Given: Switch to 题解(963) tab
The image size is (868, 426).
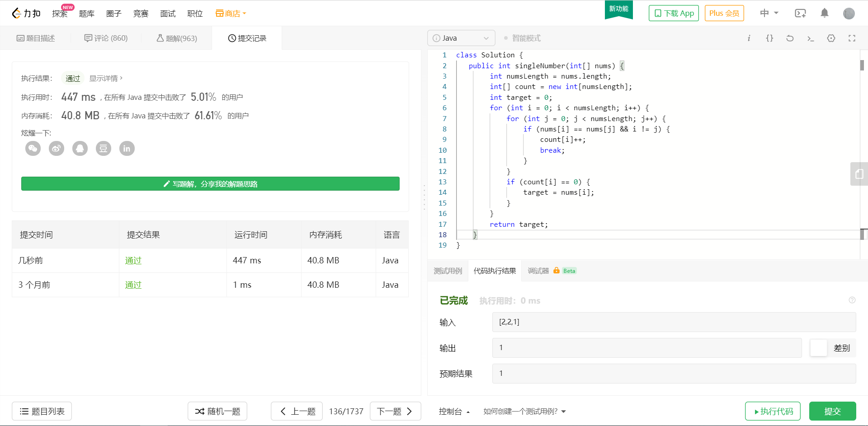Looking at the screenshot, I should point(177,38).
